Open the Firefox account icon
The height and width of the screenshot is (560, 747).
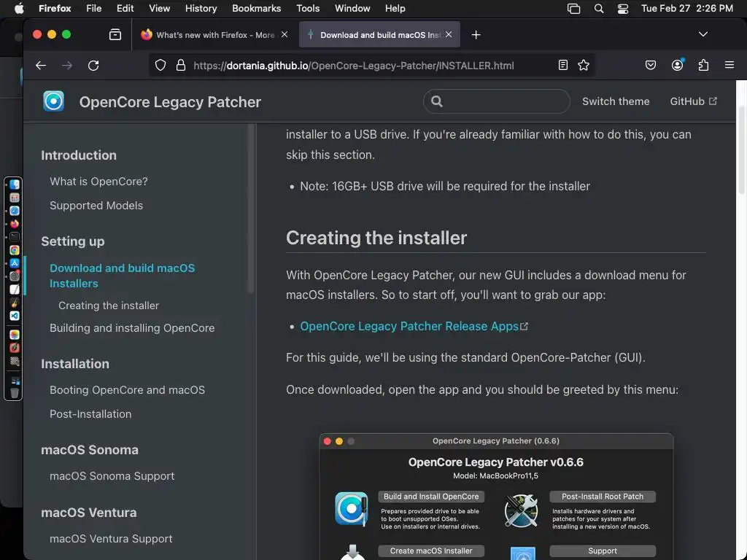(x=678, y=65)
